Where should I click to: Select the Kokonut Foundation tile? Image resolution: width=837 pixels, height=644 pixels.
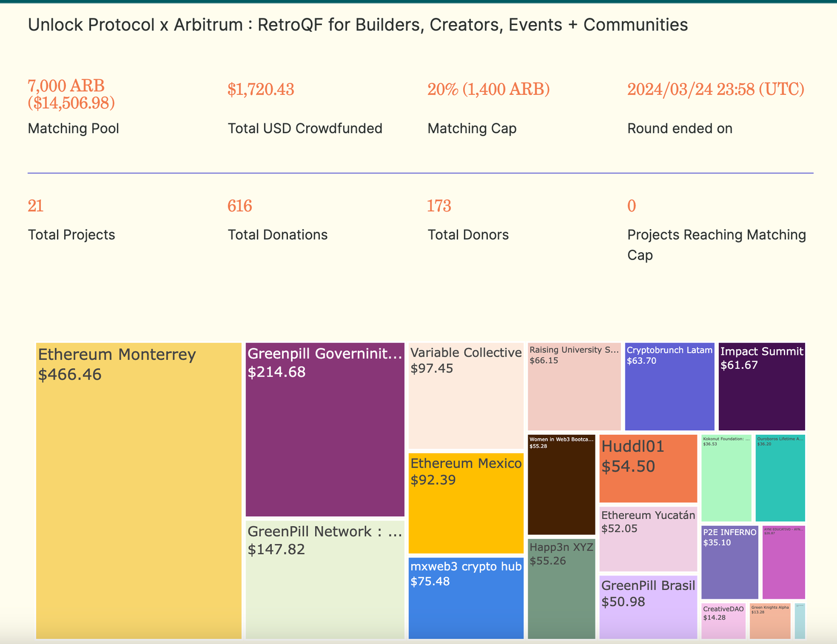coord(726,478)
